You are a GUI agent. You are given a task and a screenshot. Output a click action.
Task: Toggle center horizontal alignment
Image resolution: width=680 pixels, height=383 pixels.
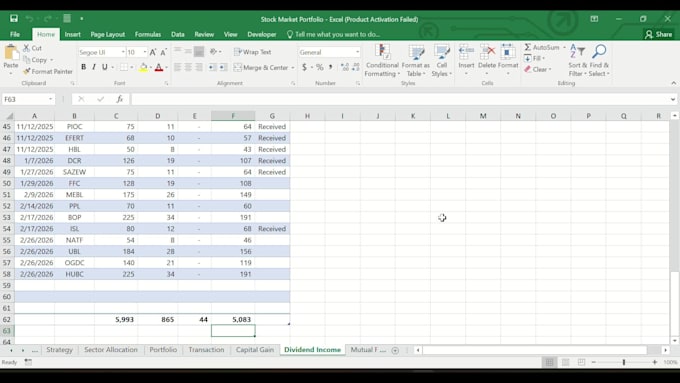[188, 67]
